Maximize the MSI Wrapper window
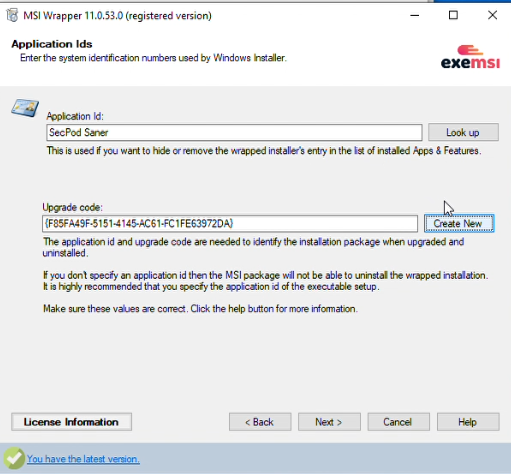Image resolution: width=511 pixels, height=474 pixels. click(453, 15)
